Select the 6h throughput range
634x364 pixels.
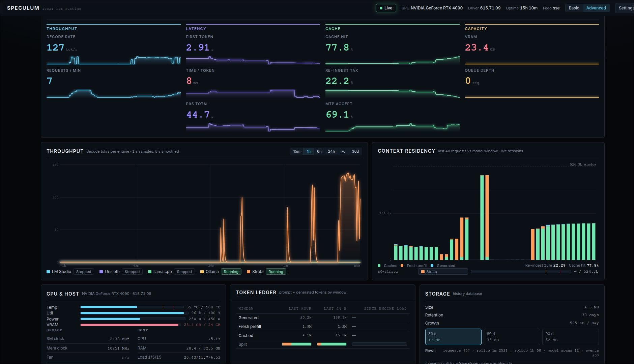tap(319, 151)
